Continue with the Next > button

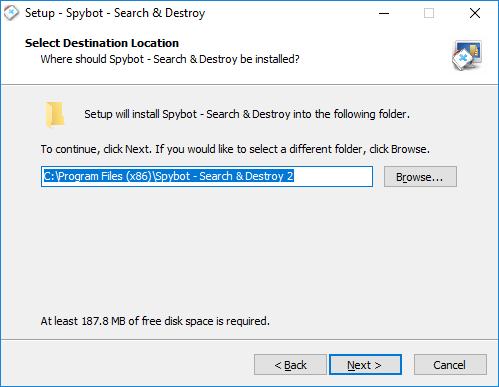pyautogui.click(x=365, y=365)
